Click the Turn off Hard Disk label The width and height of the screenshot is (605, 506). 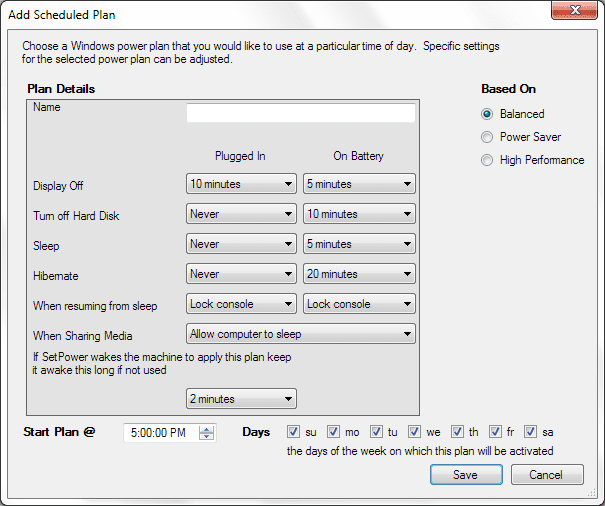(76, 216)
